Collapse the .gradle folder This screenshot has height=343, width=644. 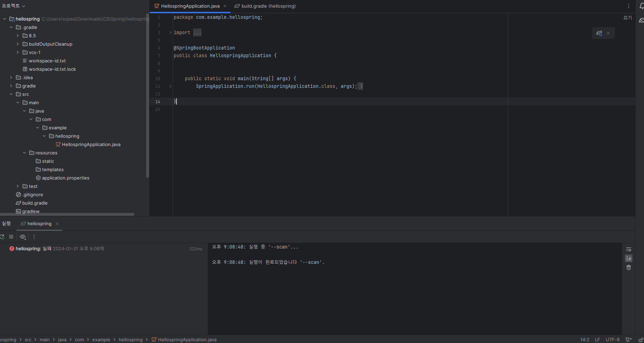[x=11, y=27]
